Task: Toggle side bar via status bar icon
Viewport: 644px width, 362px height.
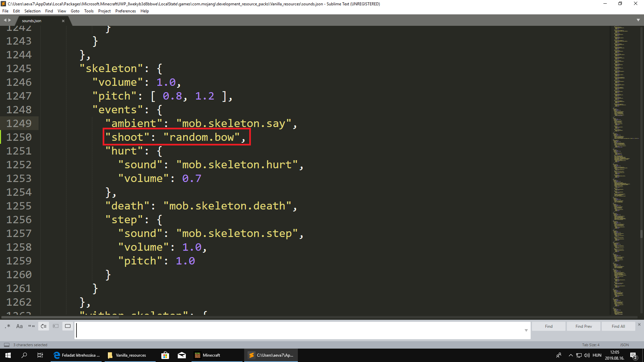Action: click(x=6, y=345)
